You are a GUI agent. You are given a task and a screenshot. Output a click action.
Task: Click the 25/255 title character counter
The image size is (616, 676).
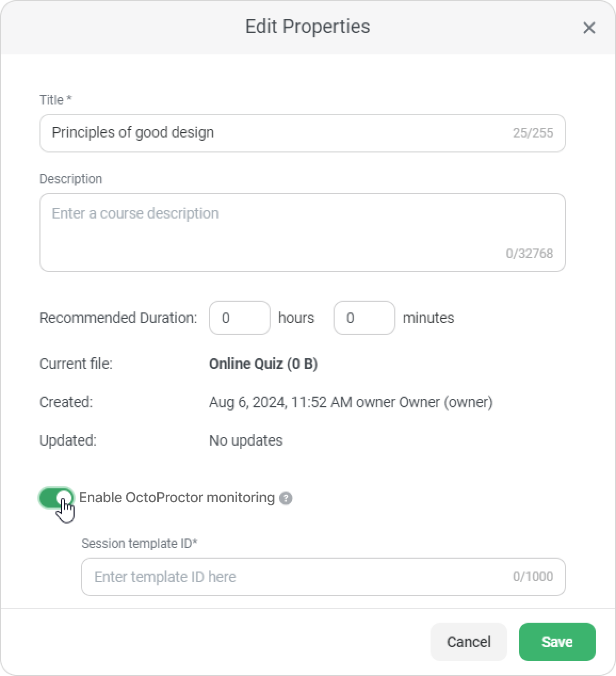tap(533, 133)
